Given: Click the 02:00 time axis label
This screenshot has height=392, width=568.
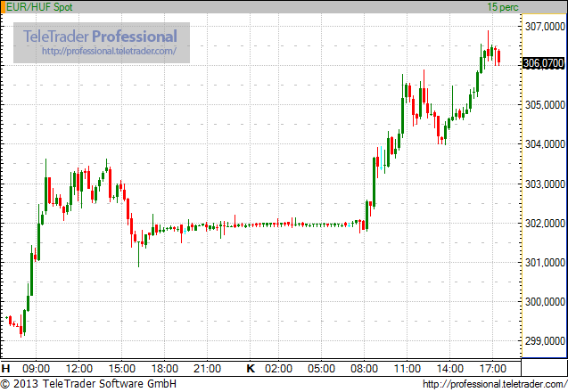Looking at the screenshot, I should tap(278, 369).
